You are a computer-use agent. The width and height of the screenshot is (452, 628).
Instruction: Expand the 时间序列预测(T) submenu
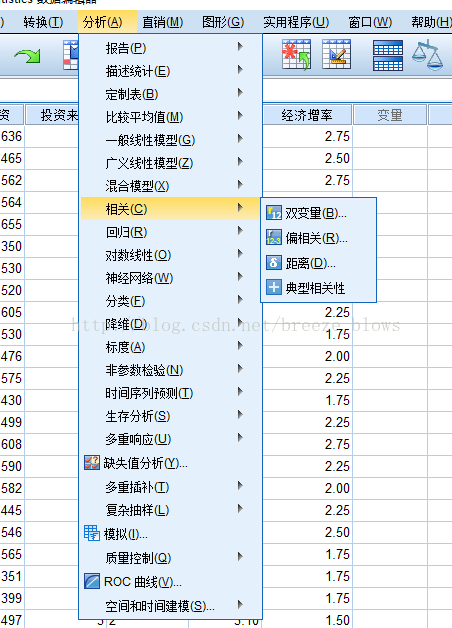[x=171, y=393]
